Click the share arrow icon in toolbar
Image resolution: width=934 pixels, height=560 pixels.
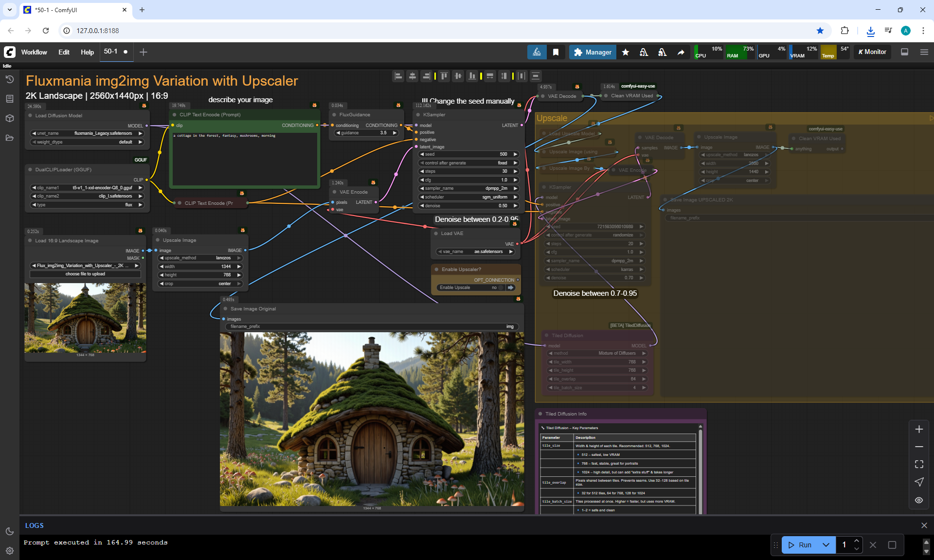click(x=681, y=52)
